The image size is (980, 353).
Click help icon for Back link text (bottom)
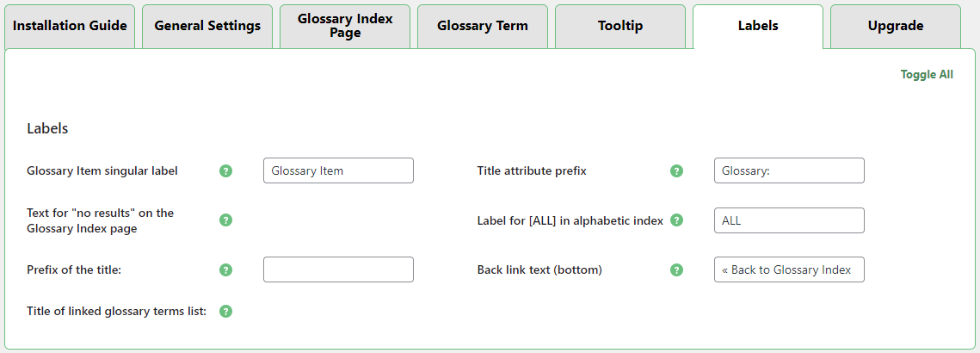click(x=676, y=269)
